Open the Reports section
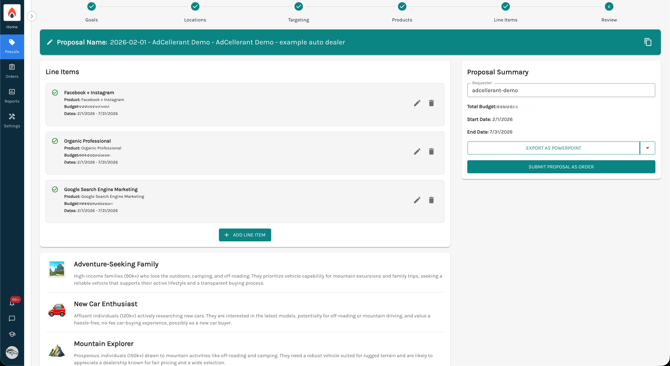670x366 pixels. point(12,96)
